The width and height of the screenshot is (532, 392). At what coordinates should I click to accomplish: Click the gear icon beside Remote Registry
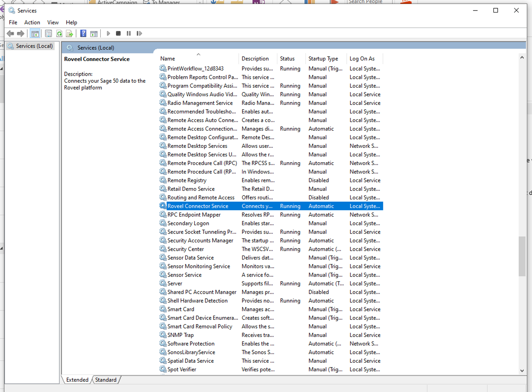[163, 180]
